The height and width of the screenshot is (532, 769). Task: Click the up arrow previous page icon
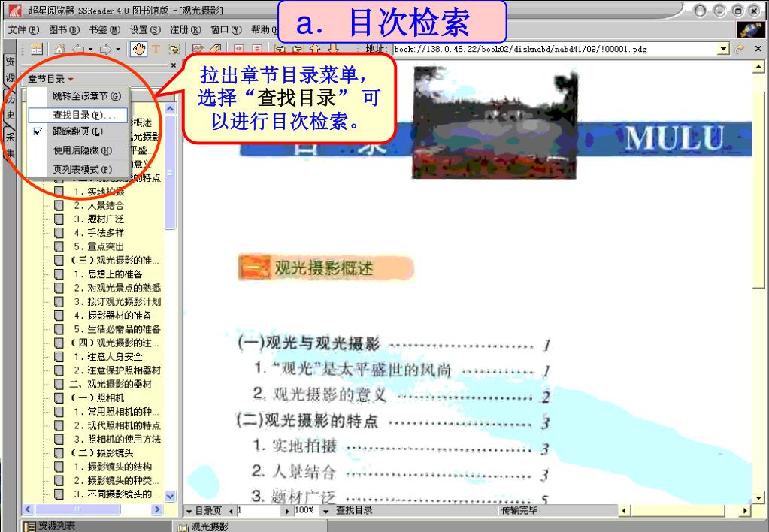click(315, 49)
